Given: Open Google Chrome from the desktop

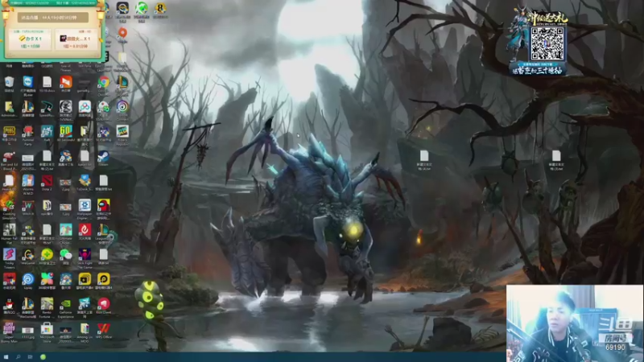Looking at the screenshot, I should coord(103,82).
